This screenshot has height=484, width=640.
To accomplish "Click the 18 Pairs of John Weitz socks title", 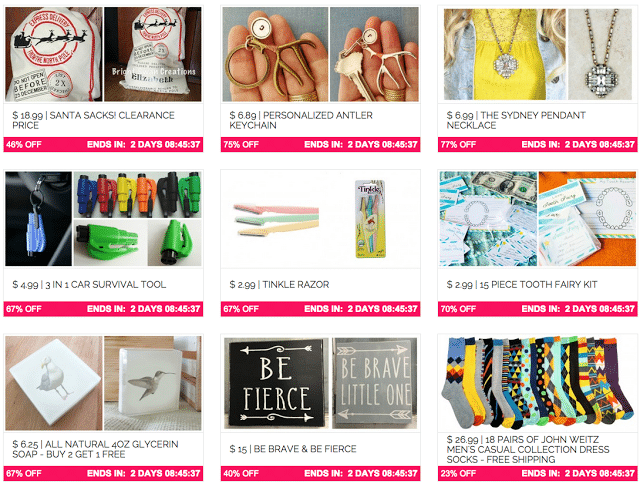I will [x=528, y=449].
